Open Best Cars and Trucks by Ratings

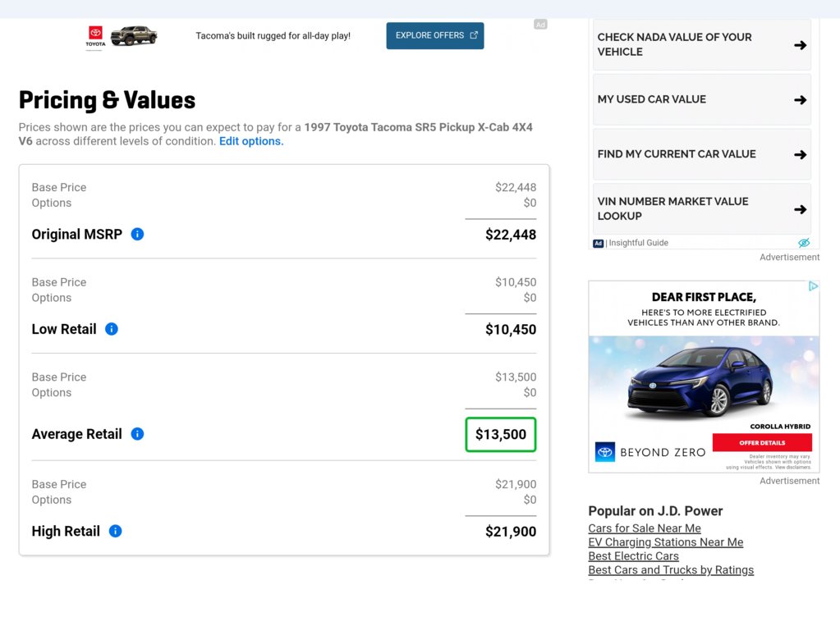(x=671, y=570)
